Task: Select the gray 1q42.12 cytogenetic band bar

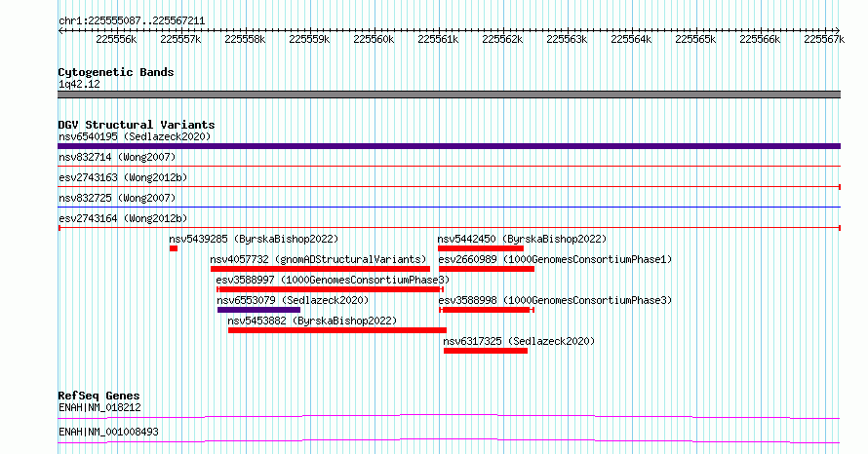Action: point(449,95)
